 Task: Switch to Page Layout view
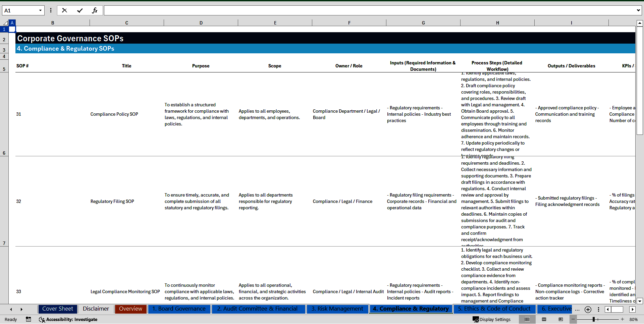coord(544,319)
